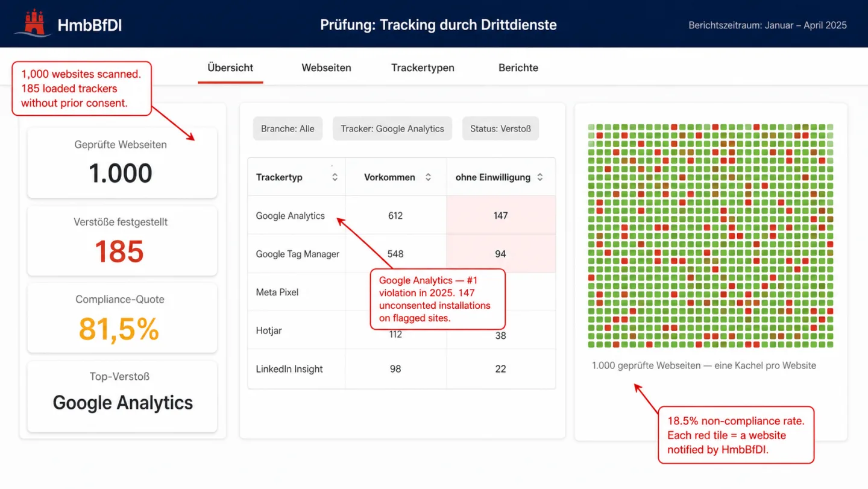Sort by Vorkommen using its sort arrows
This screenshot has width=868, height=489.
pos(428,177)
